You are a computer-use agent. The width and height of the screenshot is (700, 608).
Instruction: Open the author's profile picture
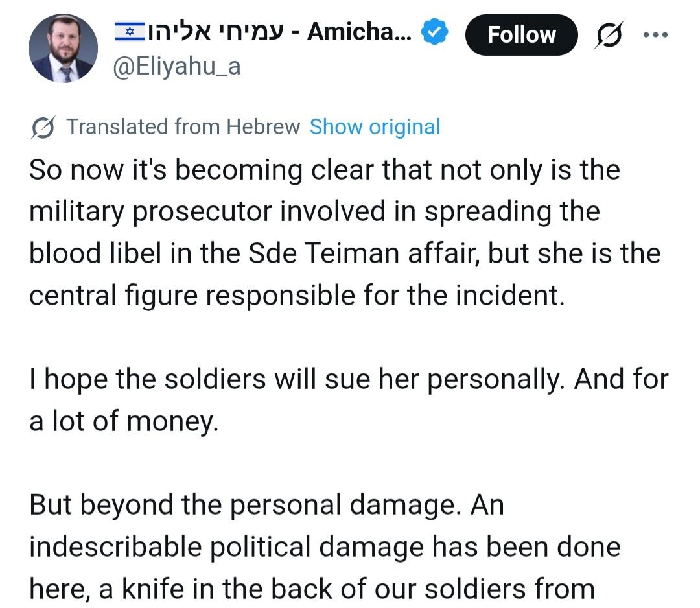click(x=63, y=49)
